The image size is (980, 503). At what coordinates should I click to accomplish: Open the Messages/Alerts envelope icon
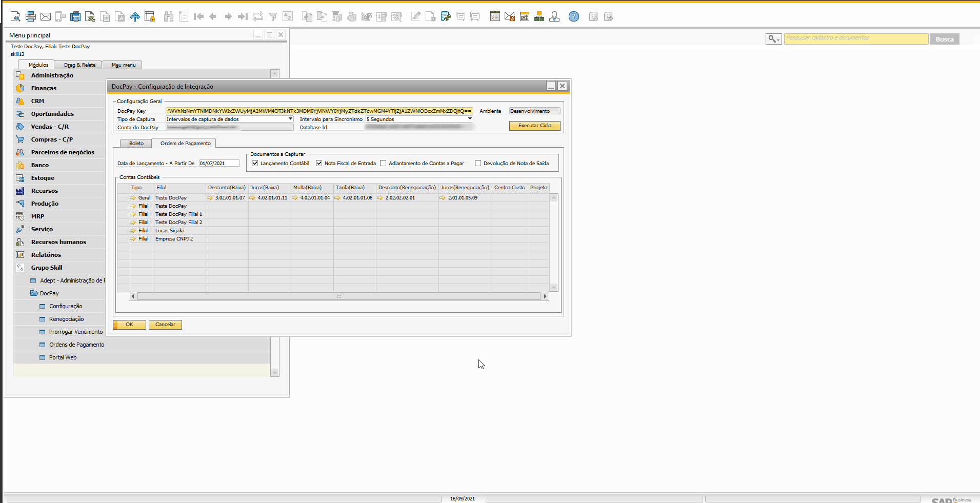510,16
